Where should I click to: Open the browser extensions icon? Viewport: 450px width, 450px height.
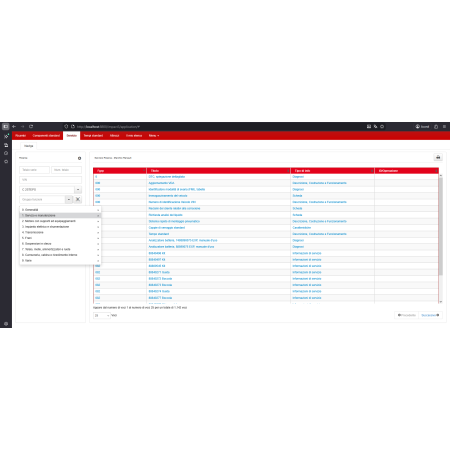pos(436,127)
